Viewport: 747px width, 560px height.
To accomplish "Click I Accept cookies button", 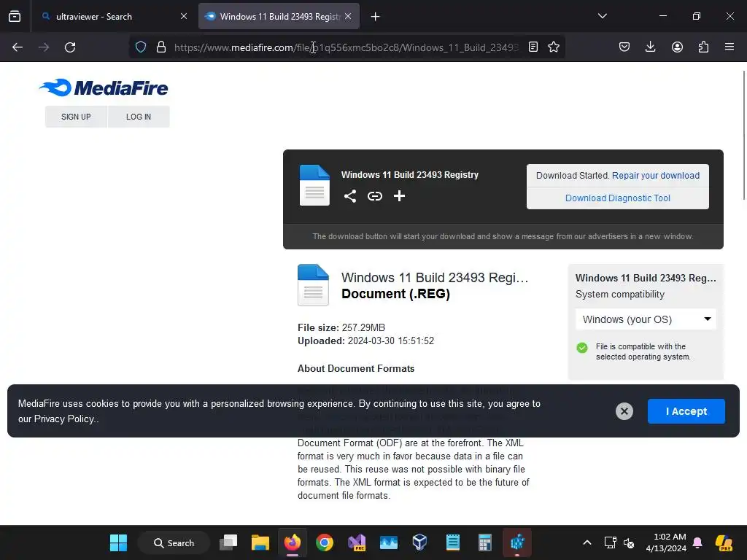I will click(686, 411).
